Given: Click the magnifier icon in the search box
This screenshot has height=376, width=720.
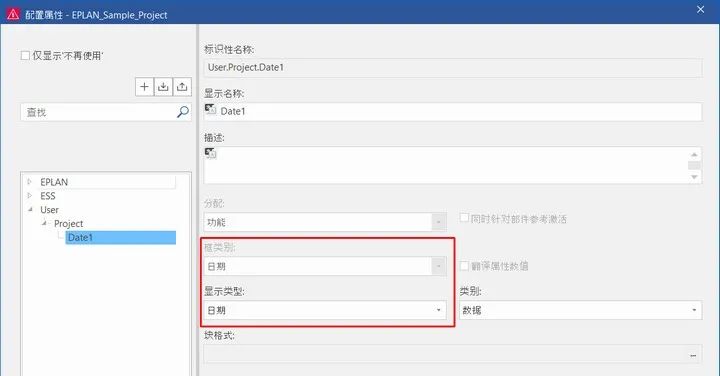Looking at the screenshot, I should click(182, 112).
